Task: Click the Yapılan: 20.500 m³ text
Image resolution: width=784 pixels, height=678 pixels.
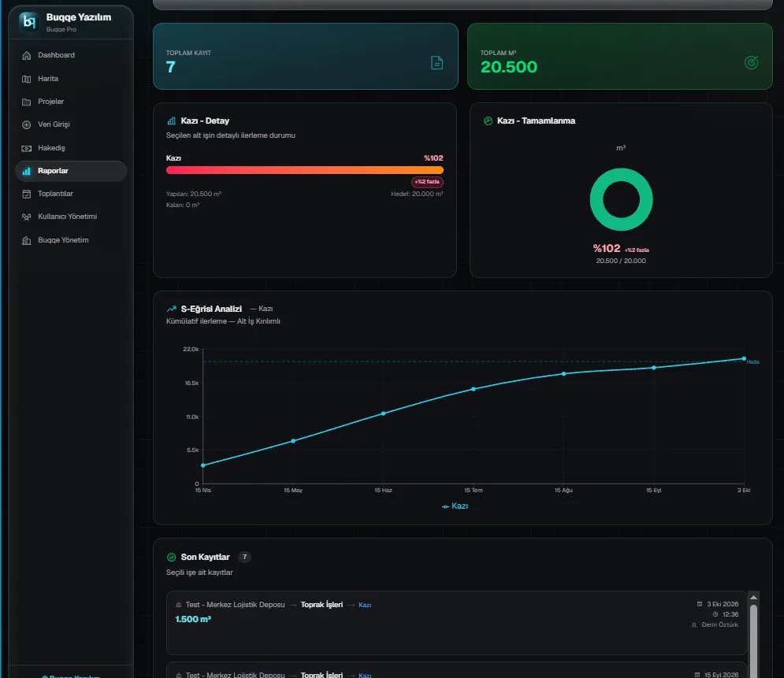Action: [194, 194]
